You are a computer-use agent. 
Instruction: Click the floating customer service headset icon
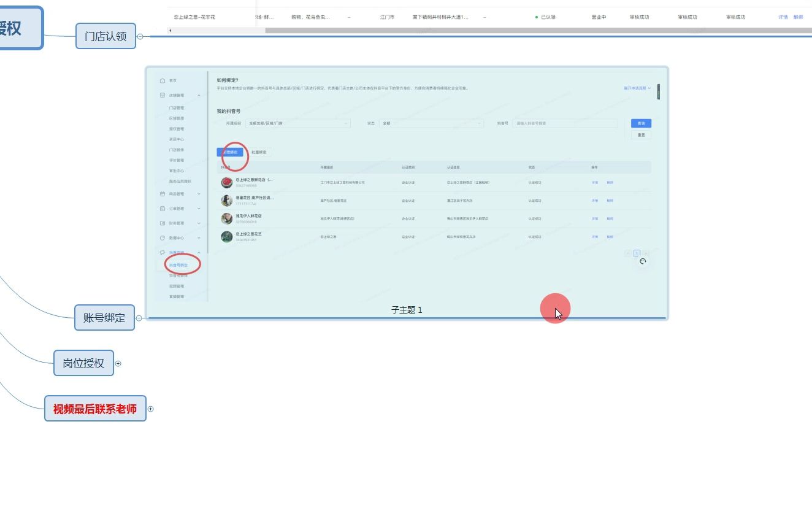coord(643,261)
